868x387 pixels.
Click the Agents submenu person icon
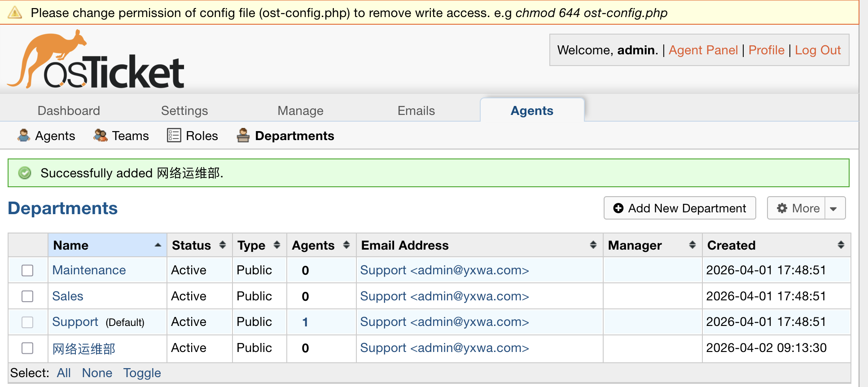coord(24,136)
